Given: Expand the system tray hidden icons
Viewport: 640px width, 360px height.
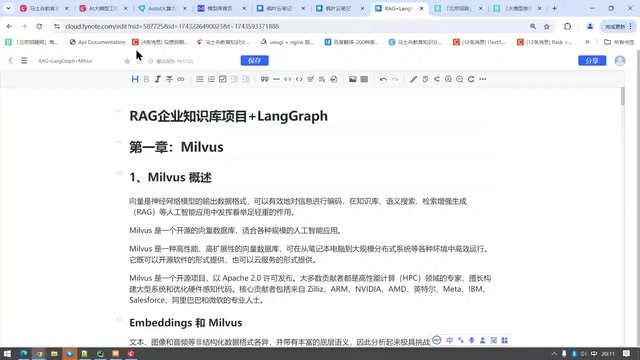Looking at the screenshot, I should tap(554, 353).
